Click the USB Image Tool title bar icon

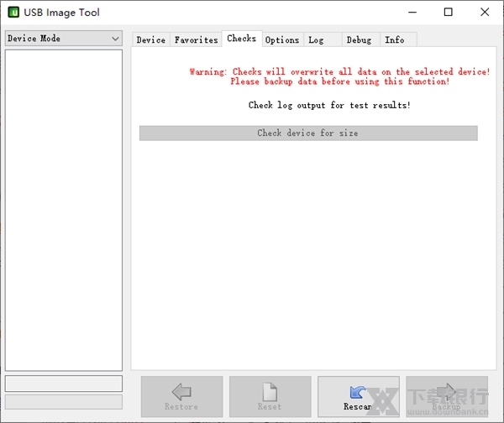tap(13, 12)
